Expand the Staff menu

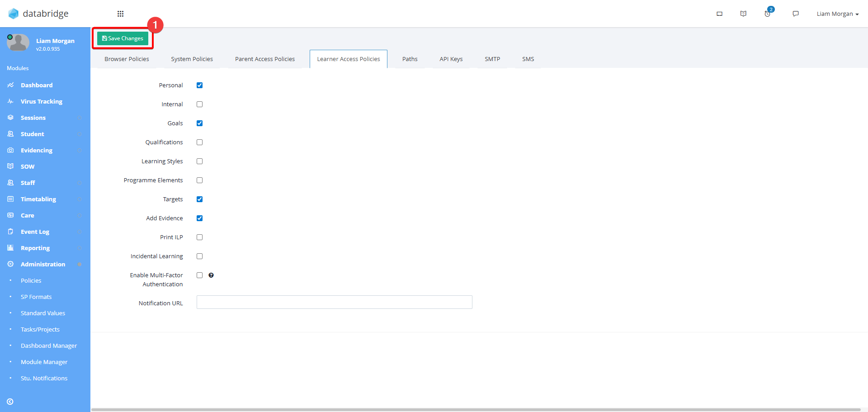pyautogui.click(x=80, y=183)
